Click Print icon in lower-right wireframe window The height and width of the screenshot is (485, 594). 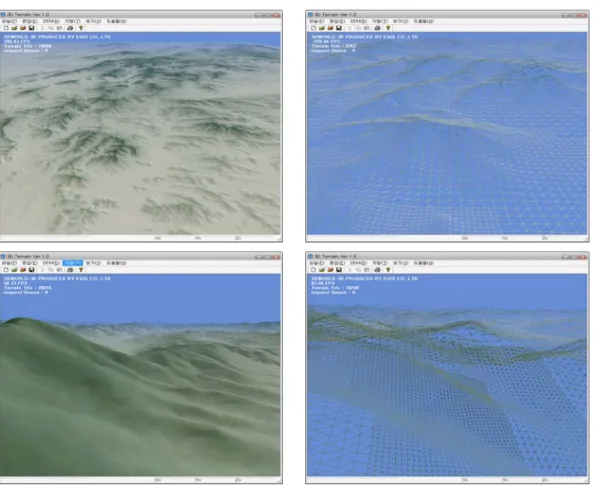pos(377,270)
